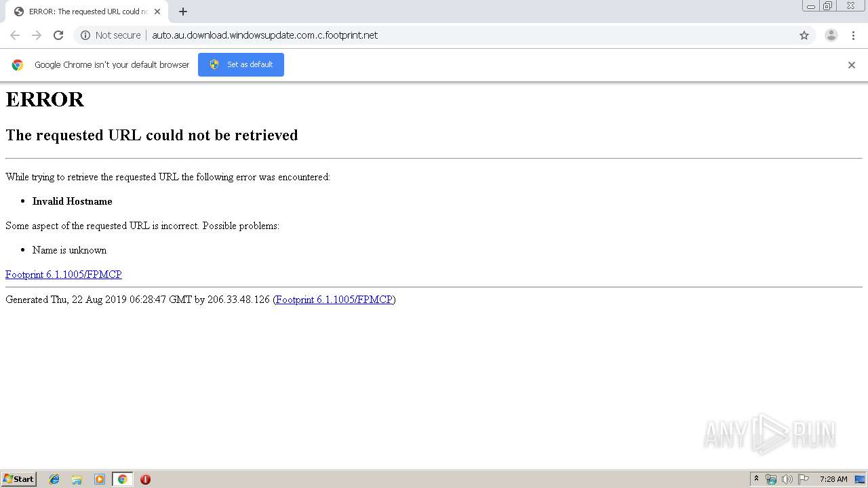The width and height of the screenshot is (868, 488).
Task: Set Chrome as default browser
Action: [241, 64]
